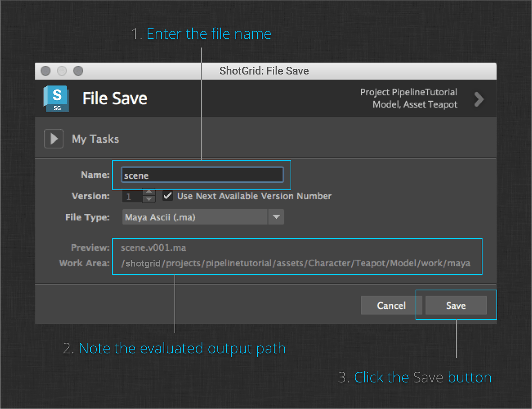Viewport: 532px width, 409px height.
Task: Open the Maya Ascii (.ma) file type combo box
Action: click(x=195, y=217)
